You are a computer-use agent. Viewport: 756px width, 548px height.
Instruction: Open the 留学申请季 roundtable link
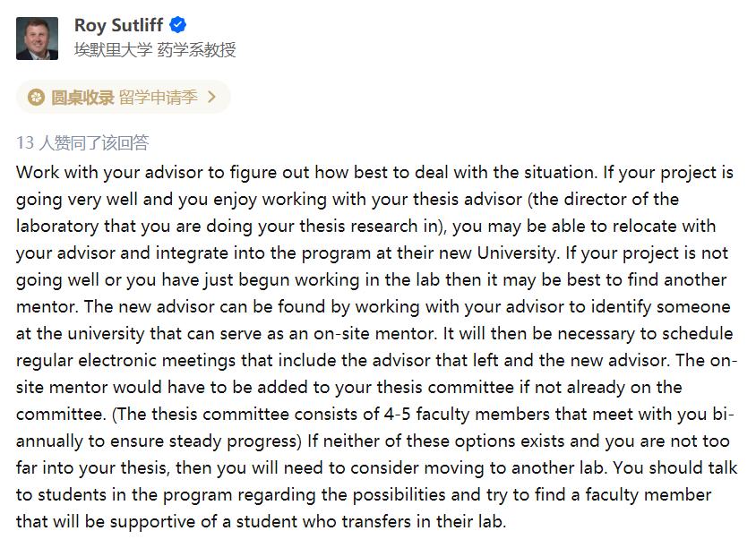tap(158, 98)
